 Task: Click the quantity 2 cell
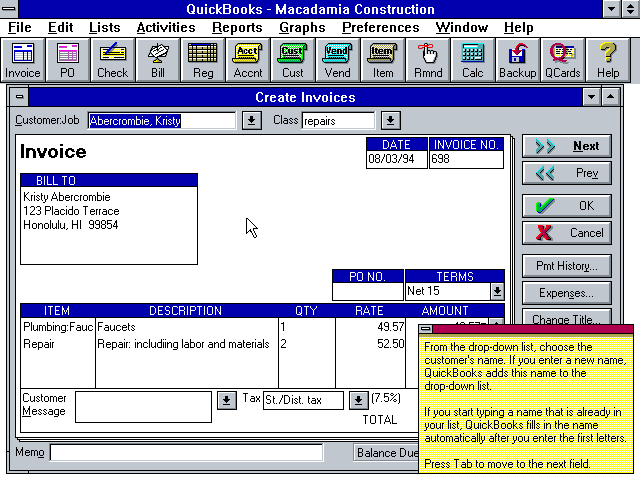click(307, 344)
